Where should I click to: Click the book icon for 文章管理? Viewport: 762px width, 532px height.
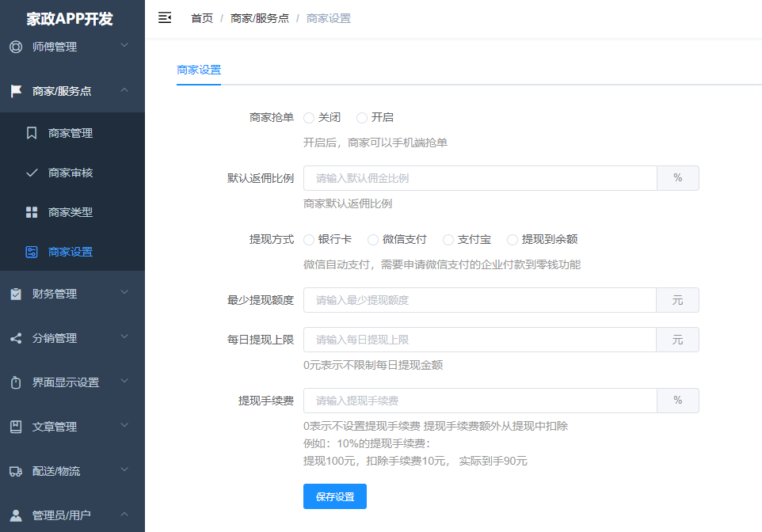16,427
